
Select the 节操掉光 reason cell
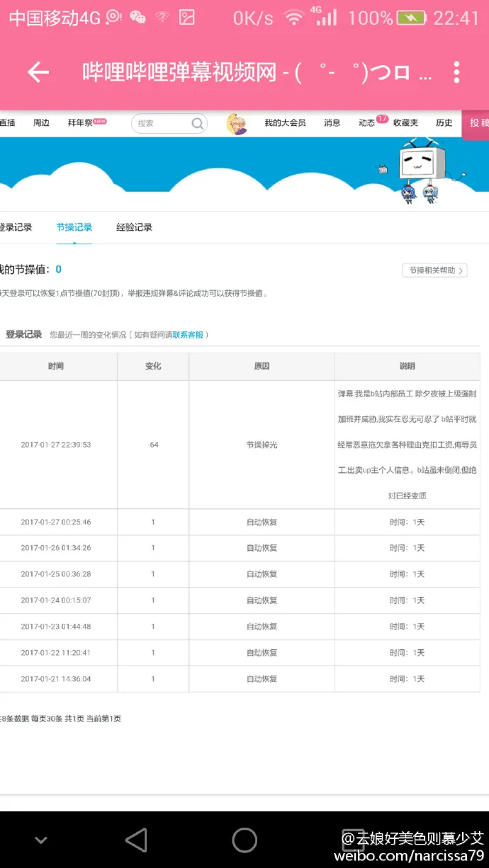[x=262, y=445]
